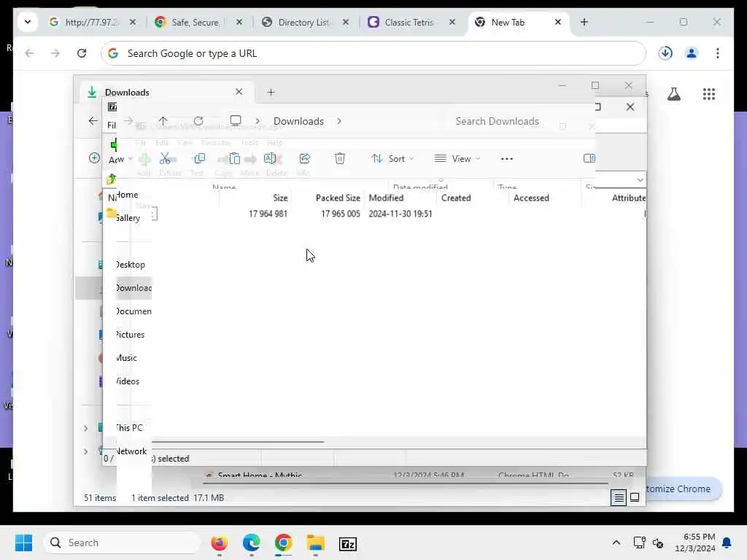Open Firefox from the taskbar

coord(219,543)
